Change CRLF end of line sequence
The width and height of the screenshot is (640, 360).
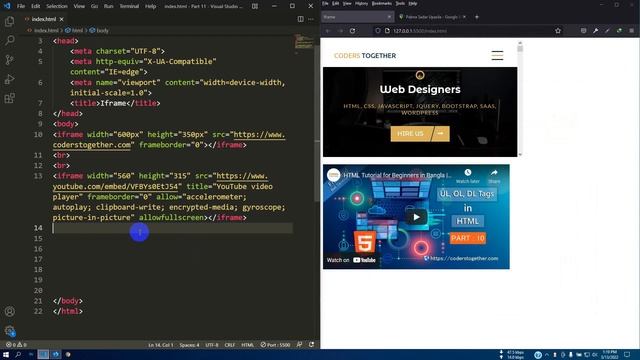pyautogui.click(x=230, y=345)
